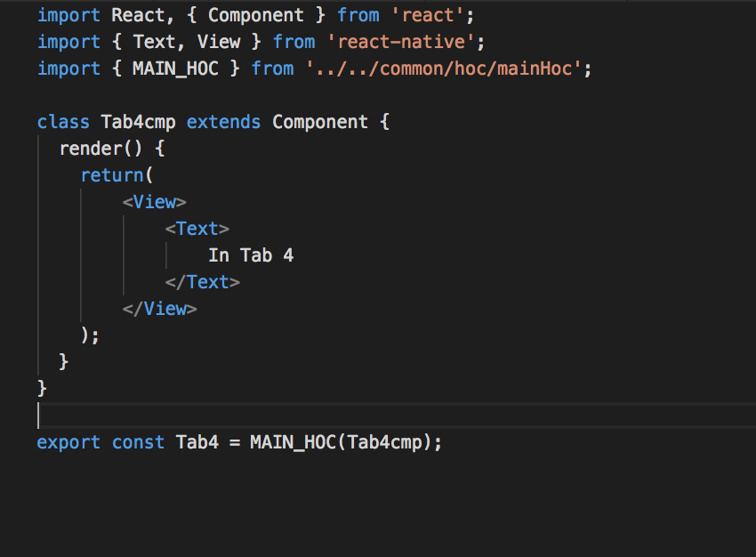Click the class keyword
This screenshot has height=557, width=756.
[63, 122]
